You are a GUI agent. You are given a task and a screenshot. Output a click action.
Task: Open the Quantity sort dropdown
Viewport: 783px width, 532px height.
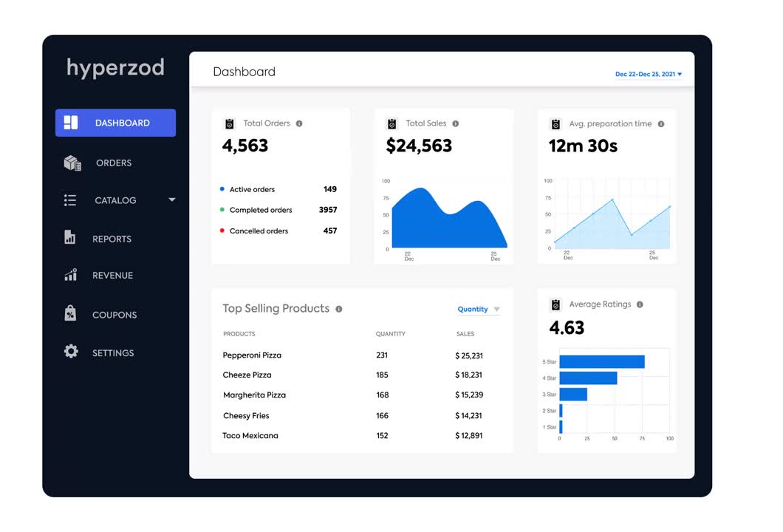[476, 309]
